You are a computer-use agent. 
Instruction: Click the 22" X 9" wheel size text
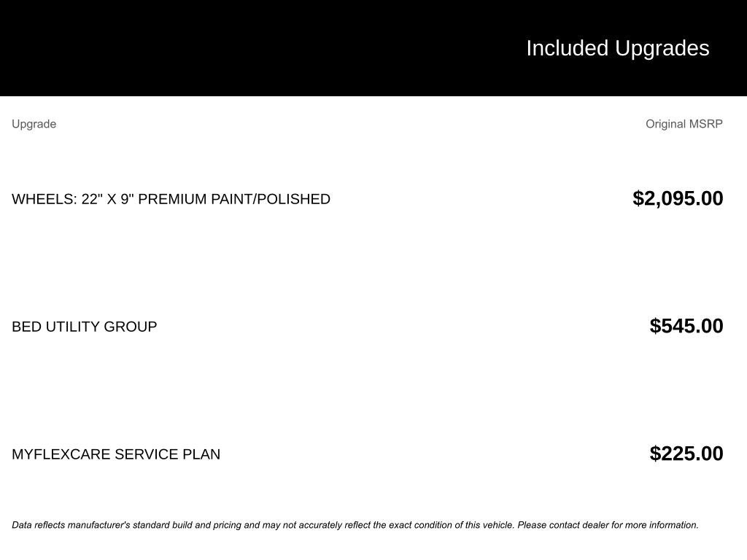click(108, 199)
